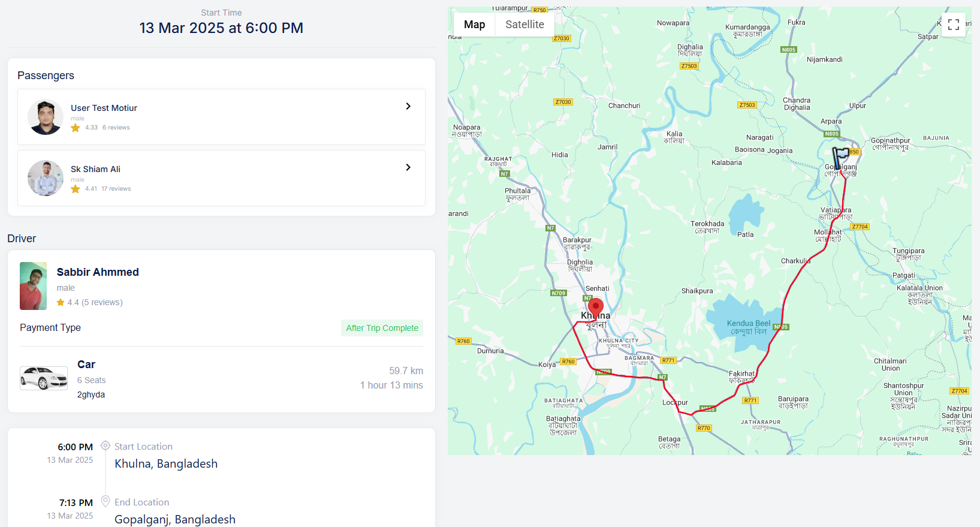
Task: Expand Sk Shiam Ali passenger details
Action: click(408, 167)
